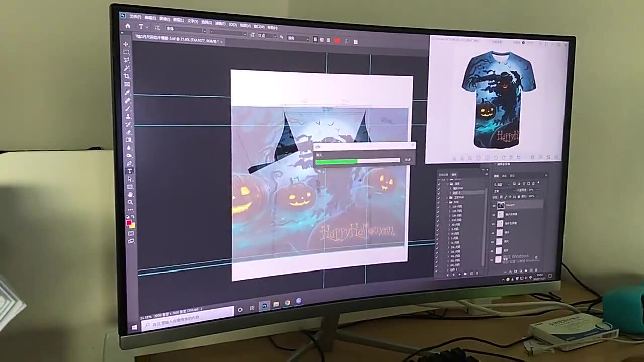Screen dimensions: 644x362
Task: Select the Pen tool
Action: point(129,163)
